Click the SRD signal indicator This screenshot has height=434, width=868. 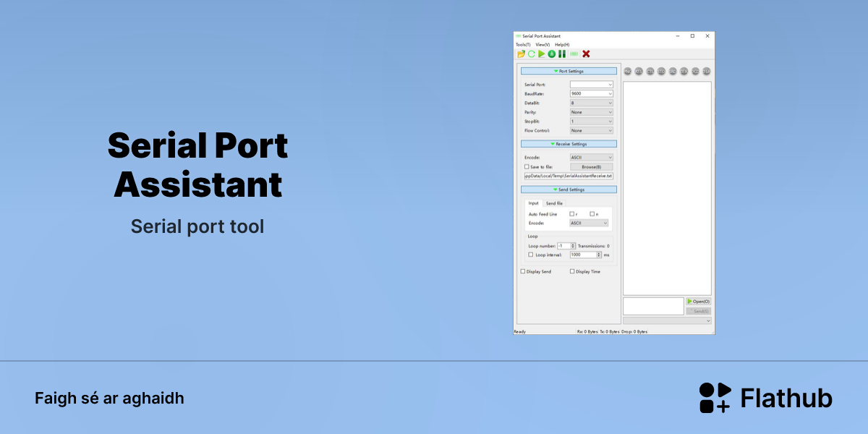[x=673, y=72]
